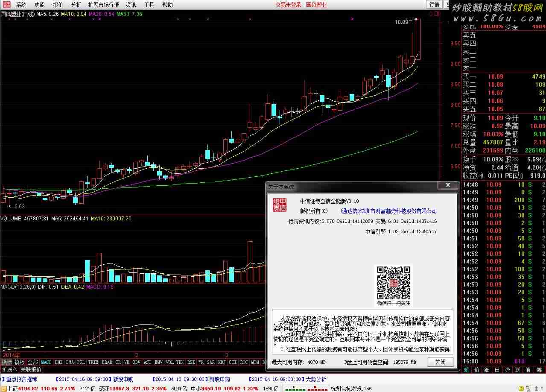Select the KDJ indicator tab
546x392 pixels.
click(222, 362)
